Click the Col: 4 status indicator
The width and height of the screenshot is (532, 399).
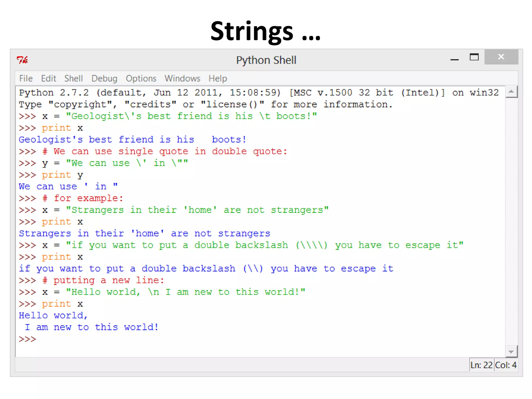(x=506, y=365)
